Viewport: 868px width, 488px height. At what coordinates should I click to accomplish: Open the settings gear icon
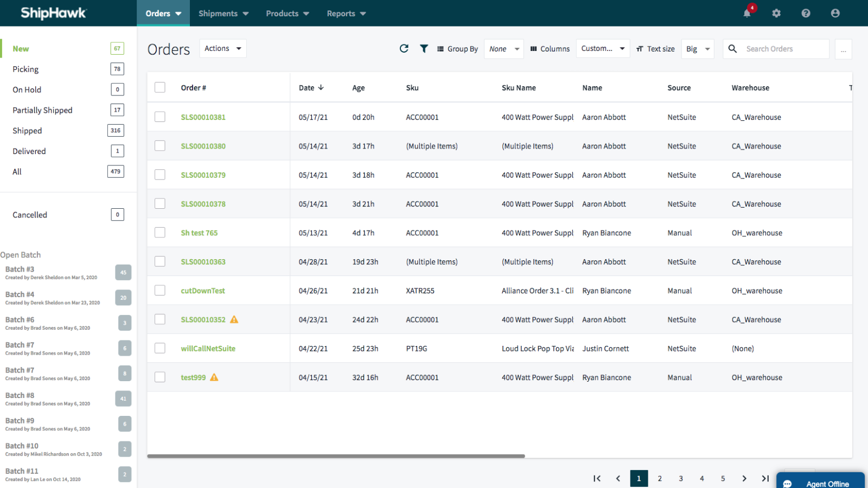pos(776,13)
